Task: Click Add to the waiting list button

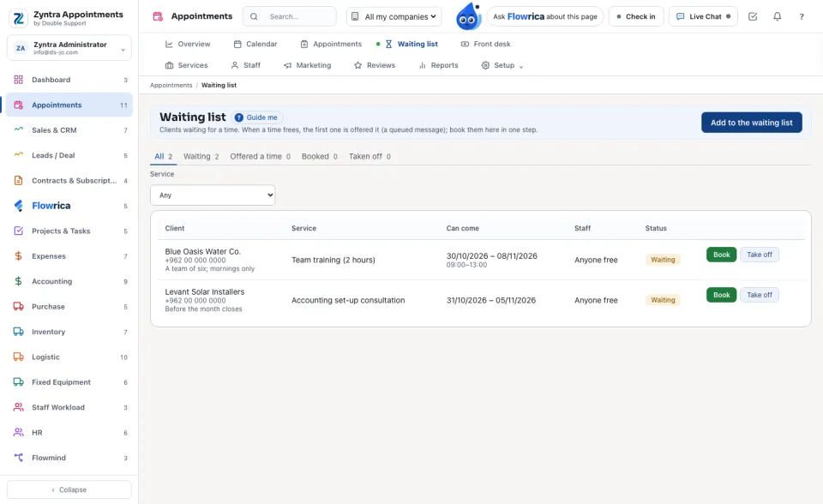Action: 752,123
